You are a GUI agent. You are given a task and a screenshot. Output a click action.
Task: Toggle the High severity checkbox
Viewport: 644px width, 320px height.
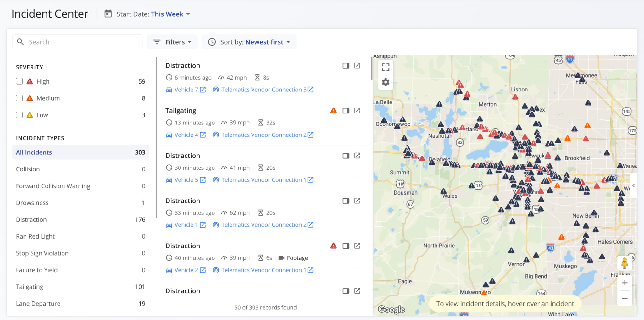tap(19, 81)
